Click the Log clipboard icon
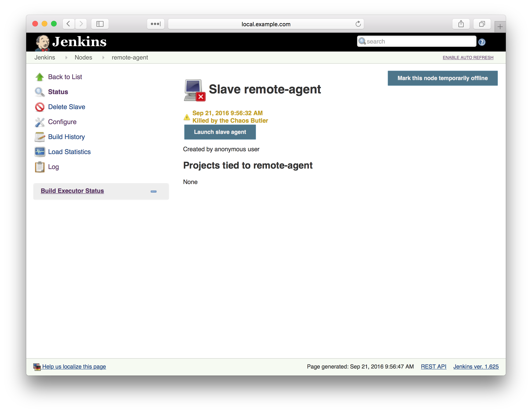The width and height of the screenshot is (532, 413). tap(40, 167)
